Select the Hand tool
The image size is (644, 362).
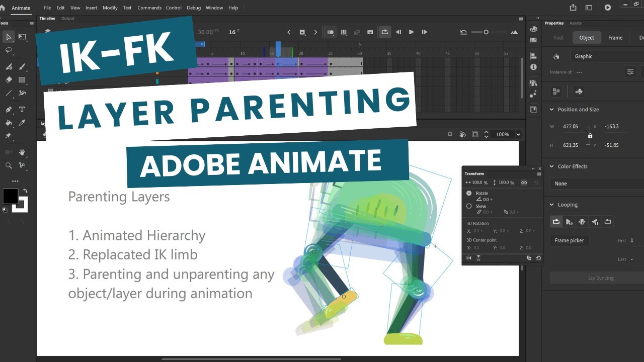click(22, 152)
